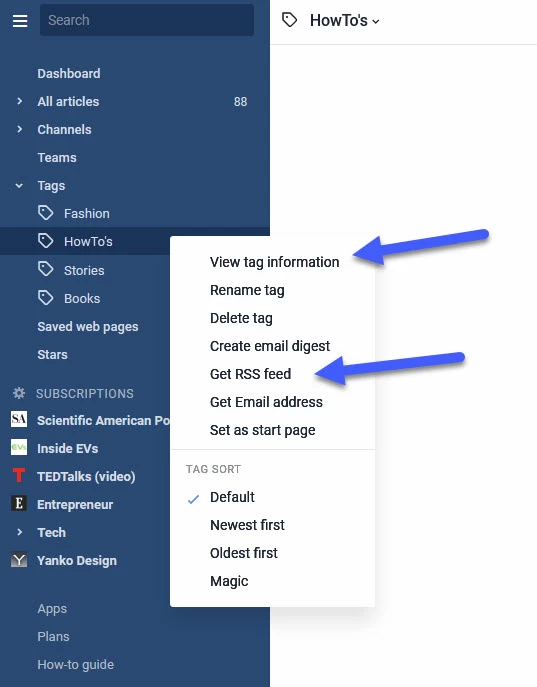Screen dimensions: 537x687
Task: Open the How-to guide link
Action: pos(75,665)
